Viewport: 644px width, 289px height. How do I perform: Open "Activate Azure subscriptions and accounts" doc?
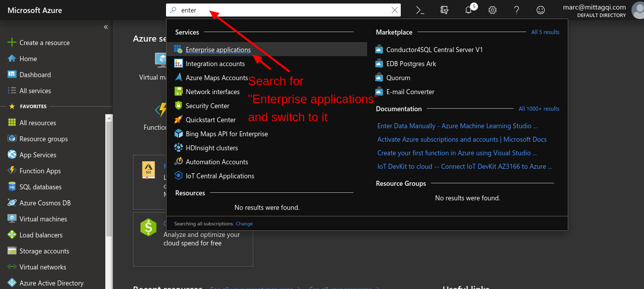point(462,139)
